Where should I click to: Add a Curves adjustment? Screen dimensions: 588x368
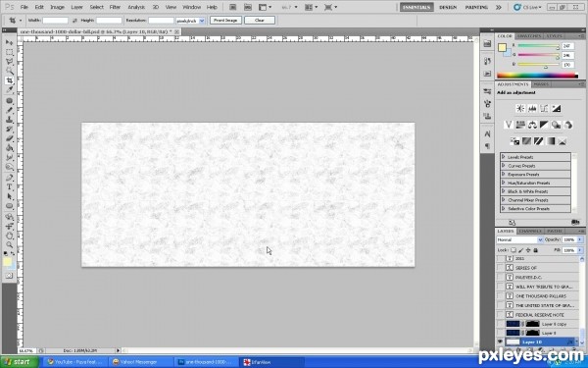544,109
